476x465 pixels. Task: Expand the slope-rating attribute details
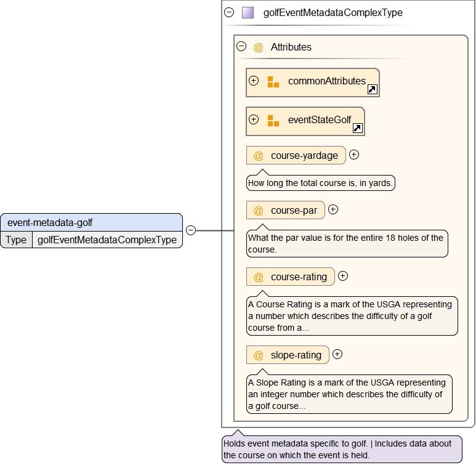pos(337,355)
